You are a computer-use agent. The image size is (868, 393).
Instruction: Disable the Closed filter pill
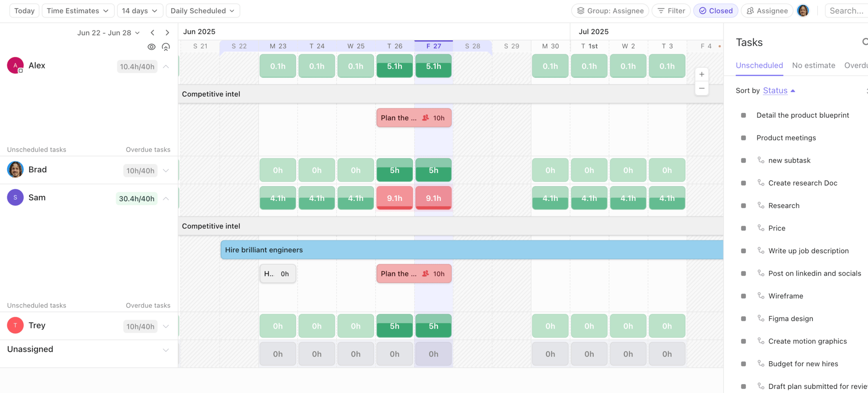[715, 11]
